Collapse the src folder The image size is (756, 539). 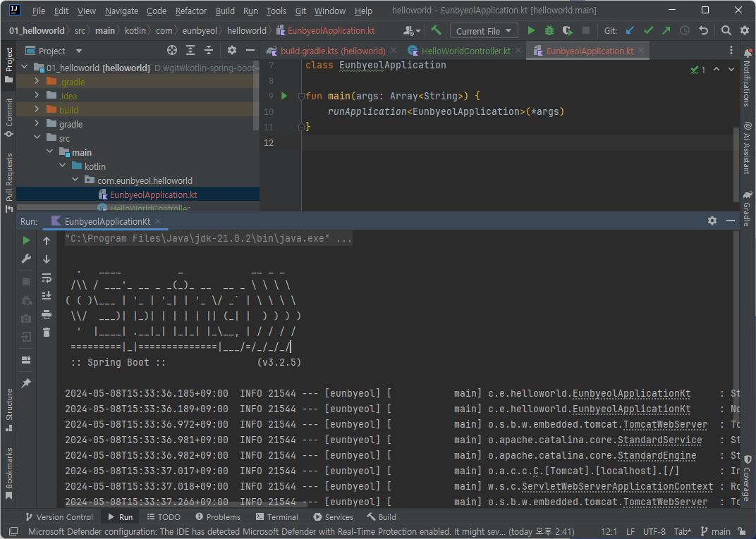[37, 138]
